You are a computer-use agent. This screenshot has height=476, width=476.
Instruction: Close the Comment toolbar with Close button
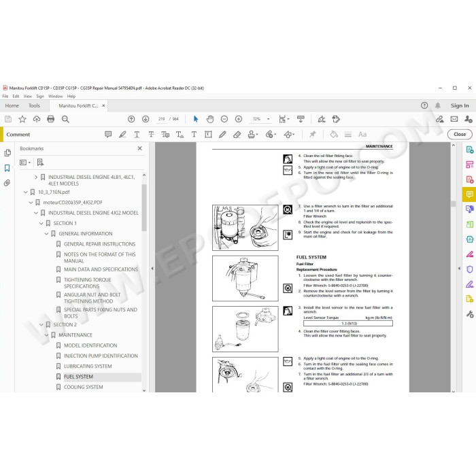point(460,134)
